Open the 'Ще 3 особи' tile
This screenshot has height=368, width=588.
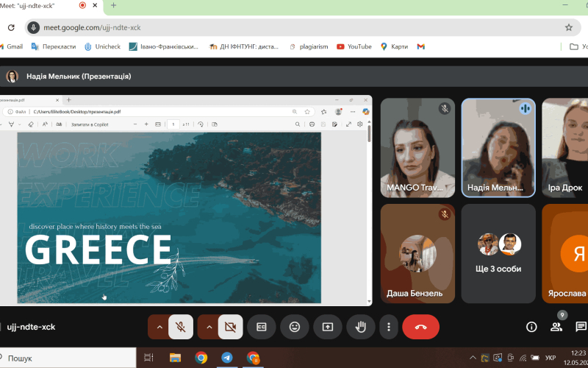(x=498, y=253)
